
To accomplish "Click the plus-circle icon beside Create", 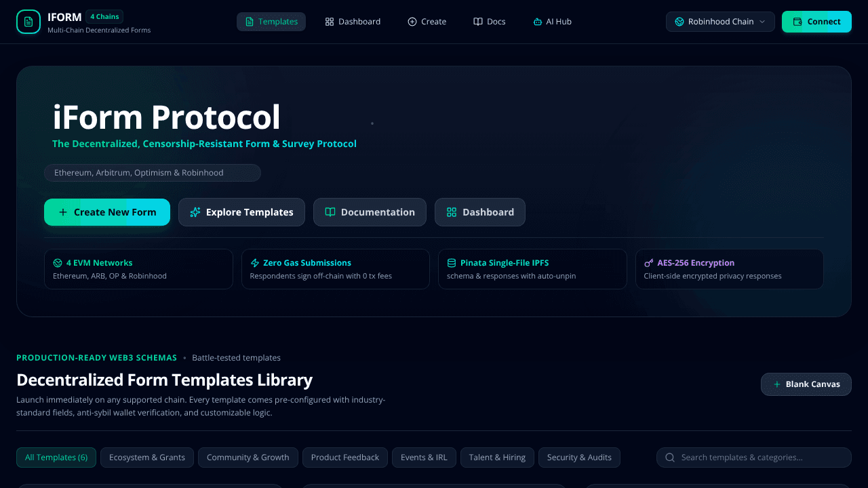I will tap(412, 22).
